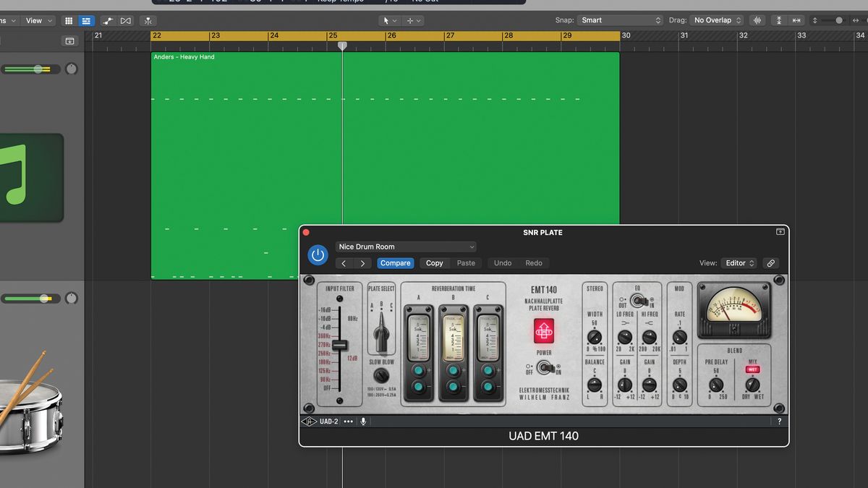Image resolution: width=868 pixels, height=488 pixels.
Task: Click the automation curve icon in the toolbar
Action: 107,20
